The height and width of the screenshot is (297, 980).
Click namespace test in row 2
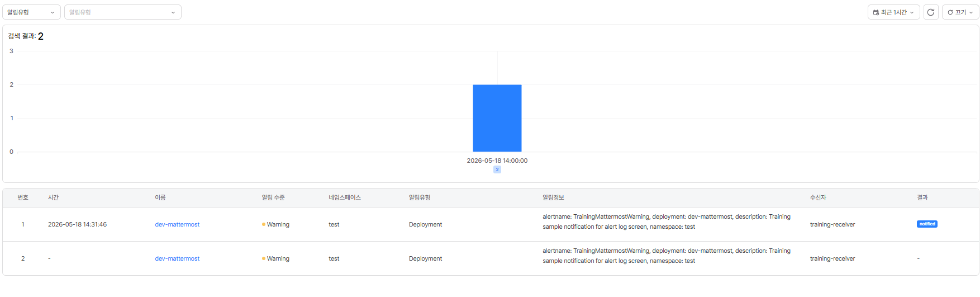click(334, 258)
